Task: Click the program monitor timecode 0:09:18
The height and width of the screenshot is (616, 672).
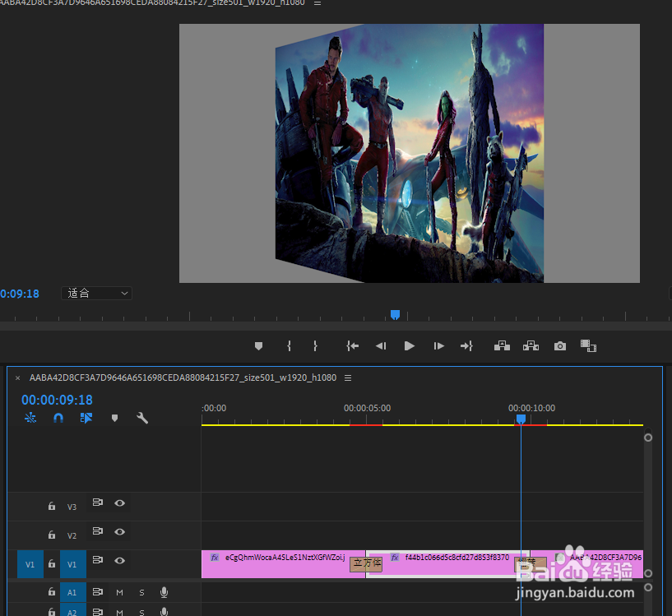Action: 20,294
